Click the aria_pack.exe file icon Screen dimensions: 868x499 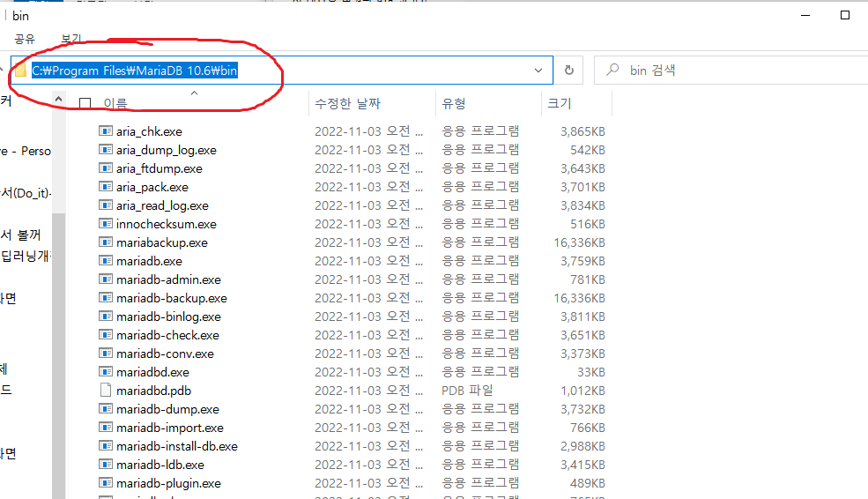point(106,187)
